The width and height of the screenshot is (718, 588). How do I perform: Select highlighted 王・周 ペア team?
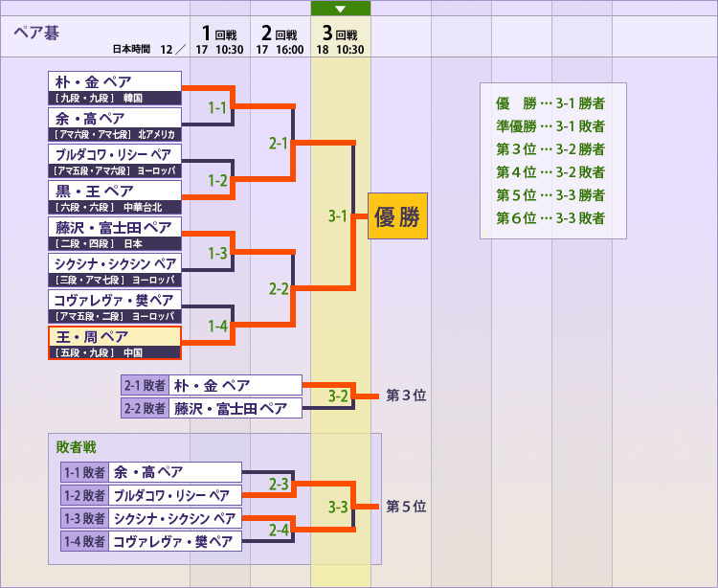pos(114,343)
